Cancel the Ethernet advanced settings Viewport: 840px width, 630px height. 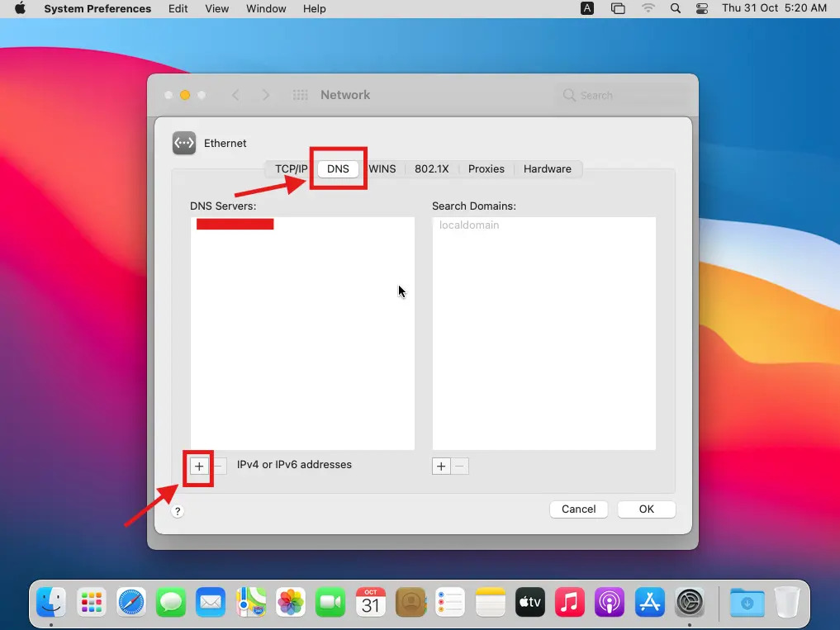[578, 509]
